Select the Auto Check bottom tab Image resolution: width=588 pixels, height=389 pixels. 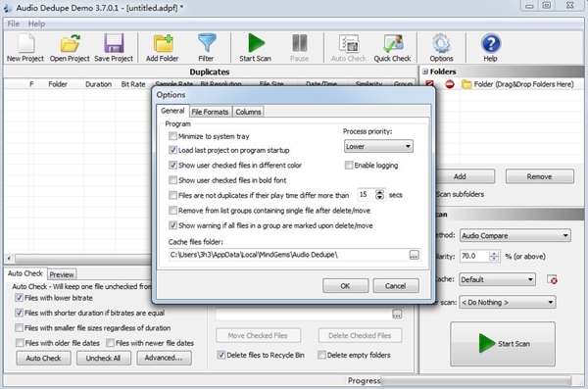(25, 273)
